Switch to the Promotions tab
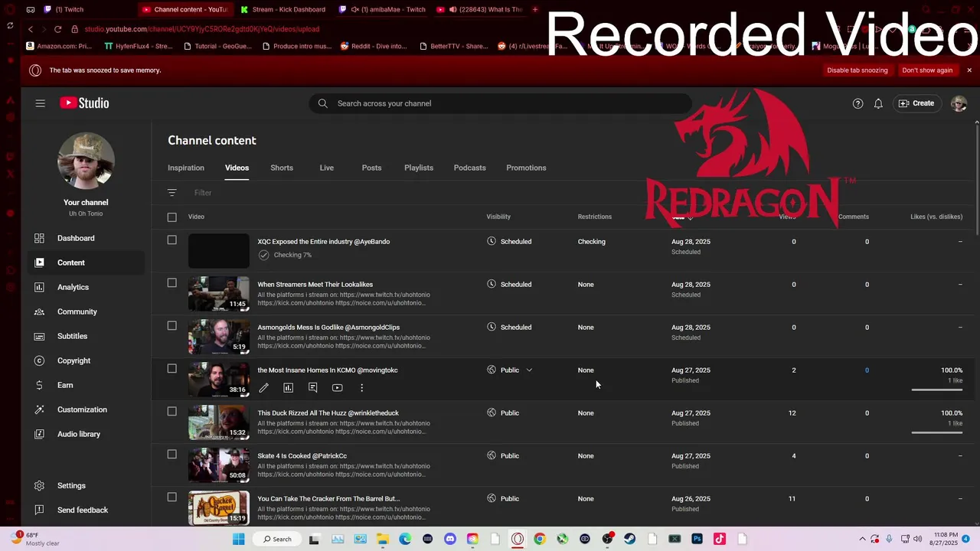This screenshot has height=551, width=980. pos(526,168)
